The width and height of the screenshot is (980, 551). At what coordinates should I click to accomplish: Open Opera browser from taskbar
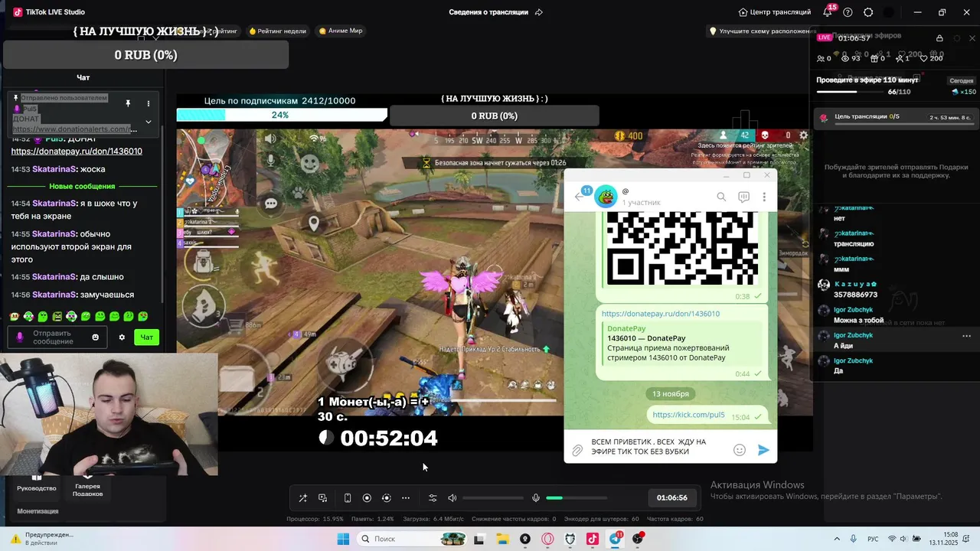[547, 539]
